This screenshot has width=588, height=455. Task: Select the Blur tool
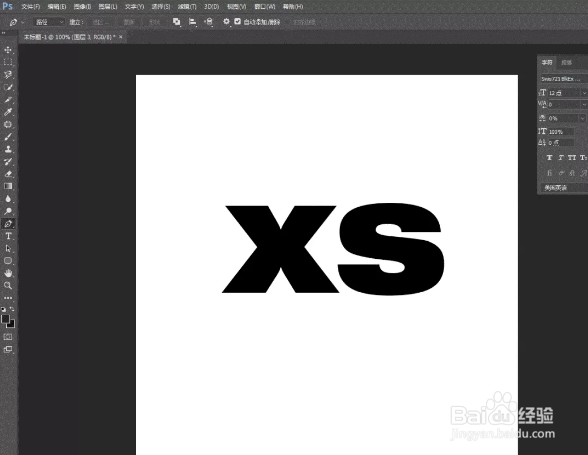tap(8, 199)
